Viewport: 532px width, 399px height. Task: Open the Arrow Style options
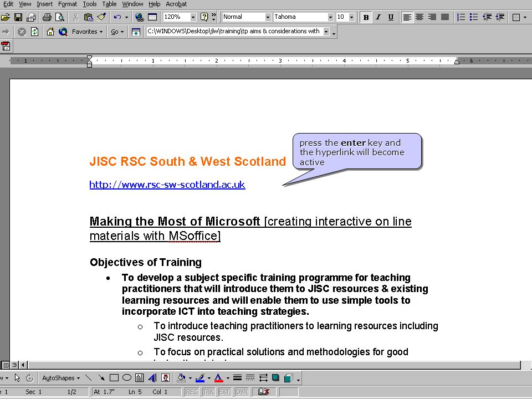(x=263, y=377)
